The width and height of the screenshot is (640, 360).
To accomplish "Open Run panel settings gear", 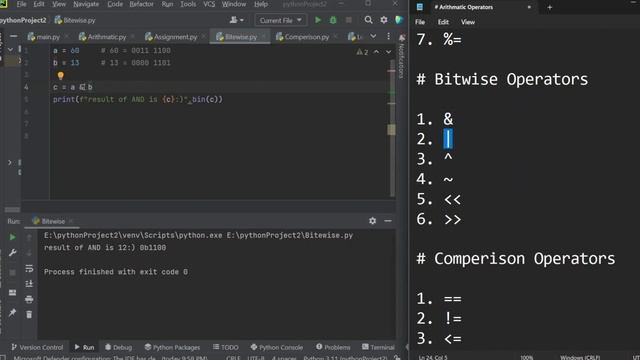I will coord(372,221).
